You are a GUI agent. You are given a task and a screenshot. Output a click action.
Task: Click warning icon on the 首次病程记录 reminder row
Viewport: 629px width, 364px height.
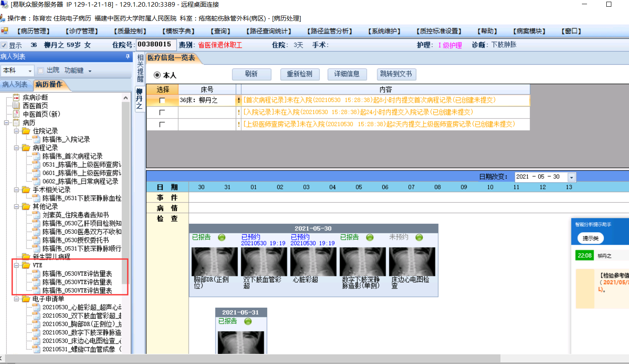click(x=239, y=100)
